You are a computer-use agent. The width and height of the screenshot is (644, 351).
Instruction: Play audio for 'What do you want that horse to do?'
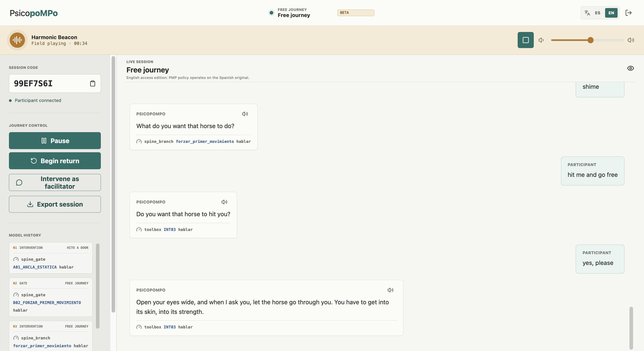point(245,114)
